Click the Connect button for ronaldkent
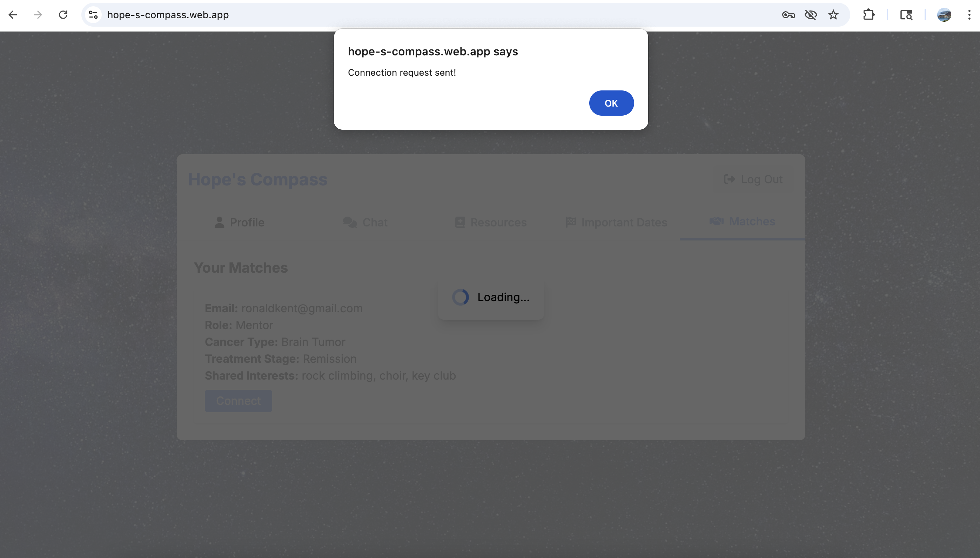This screenshot has width=980, height=558. (238, 401)
